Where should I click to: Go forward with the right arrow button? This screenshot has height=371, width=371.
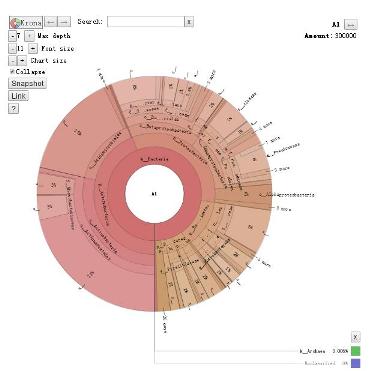[x=64, y=22]
